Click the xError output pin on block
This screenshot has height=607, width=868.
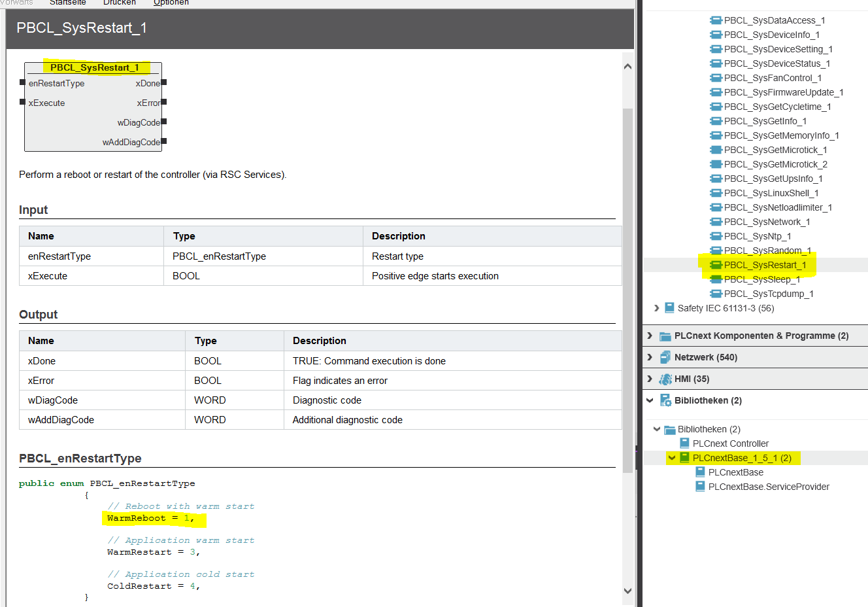click(164, 102)
